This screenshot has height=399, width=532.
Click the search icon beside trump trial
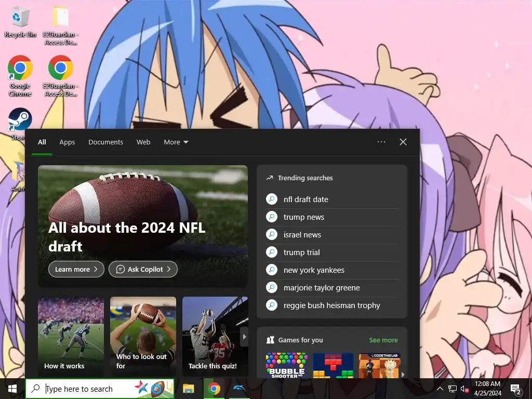tap(271, 252)
